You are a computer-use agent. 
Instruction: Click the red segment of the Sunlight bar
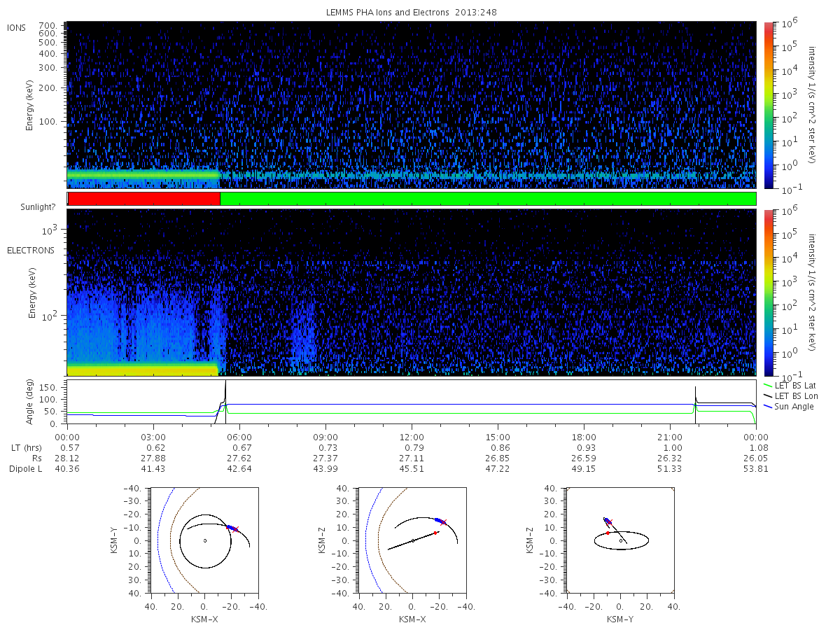pyautogui.click(x=143, y=199)
